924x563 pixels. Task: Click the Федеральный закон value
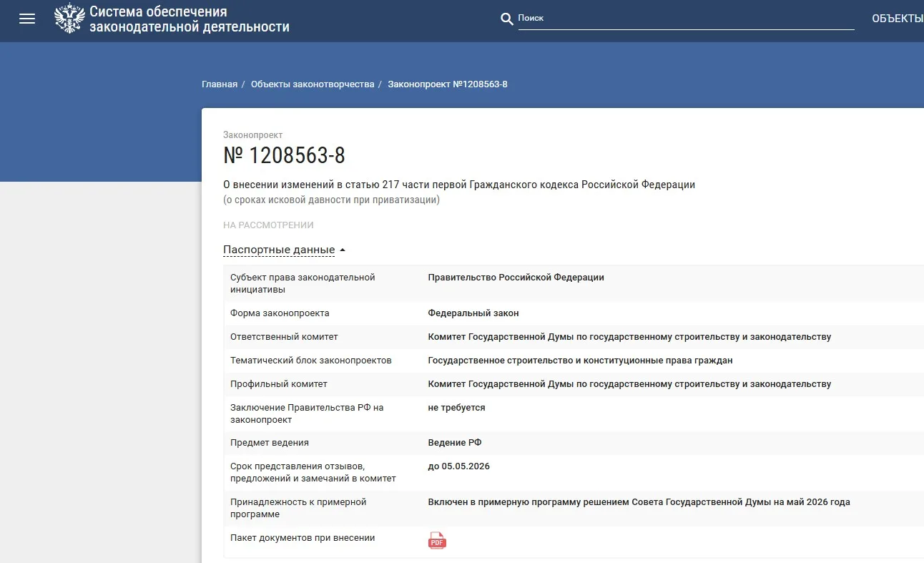473,313
